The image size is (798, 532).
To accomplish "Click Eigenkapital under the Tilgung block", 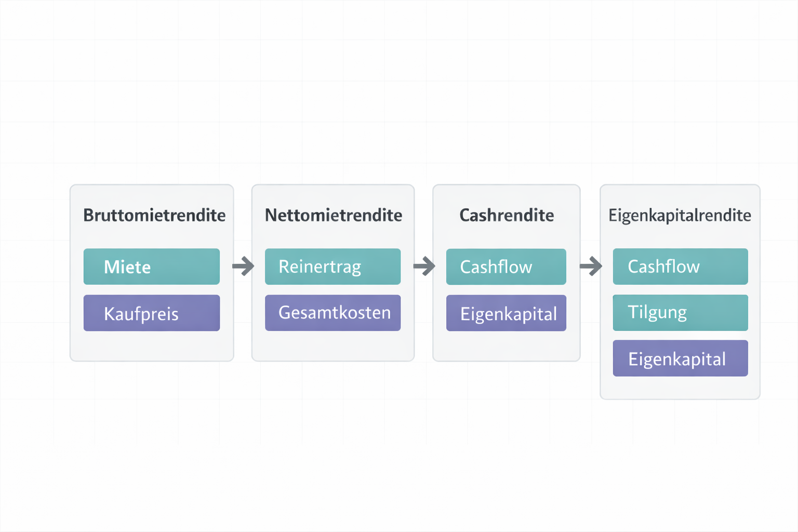I will [x=680, y=358].
